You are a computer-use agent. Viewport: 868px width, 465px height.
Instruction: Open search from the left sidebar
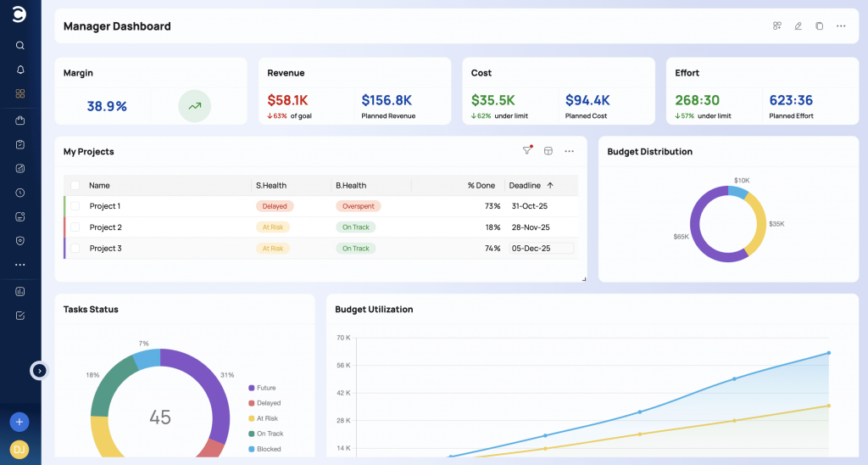[20, 46]
